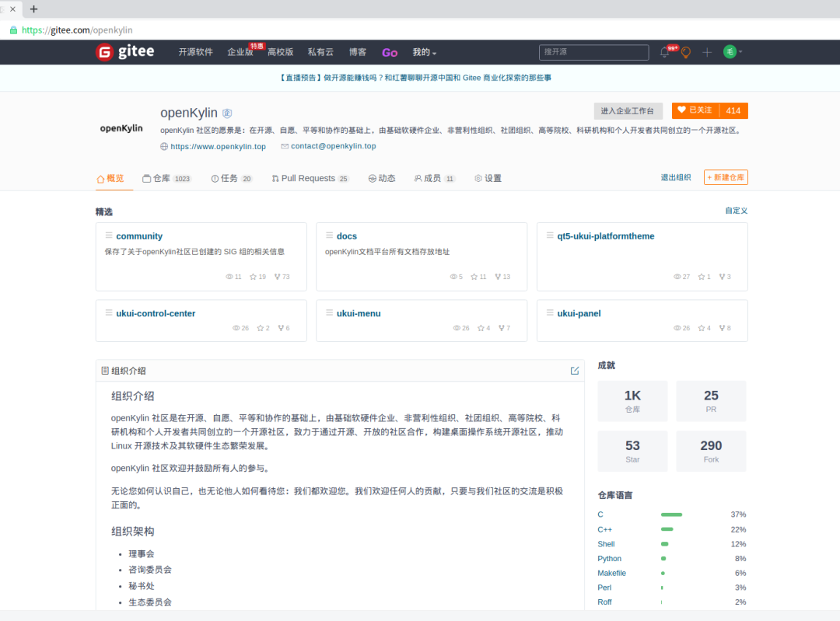This screenshot has height=621, width=840.
Task: Open the ukui-control-center repository
Action: (156, 313)
